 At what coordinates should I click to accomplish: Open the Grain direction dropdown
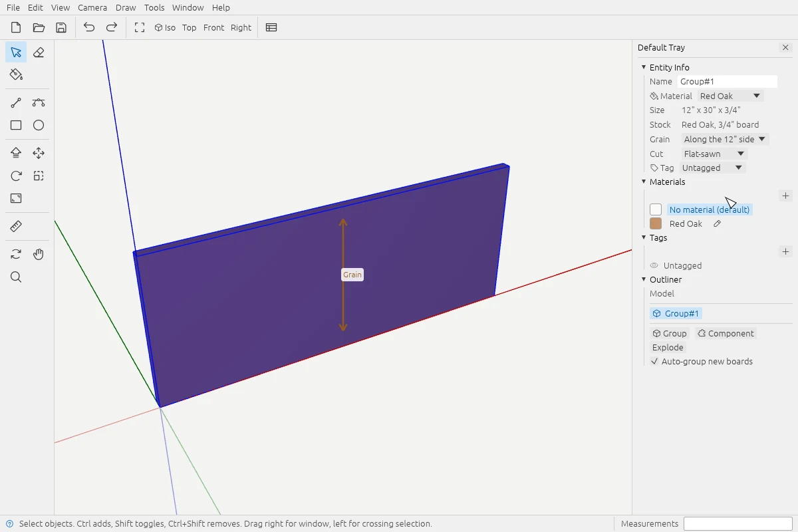[x=725, y=139]
